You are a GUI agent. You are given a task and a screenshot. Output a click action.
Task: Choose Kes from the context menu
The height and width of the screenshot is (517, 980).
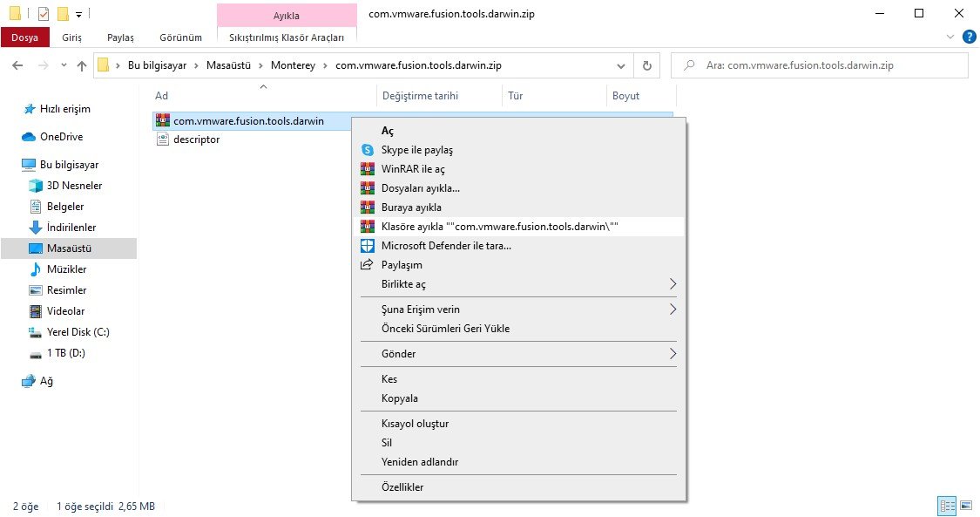coord(519,379)
